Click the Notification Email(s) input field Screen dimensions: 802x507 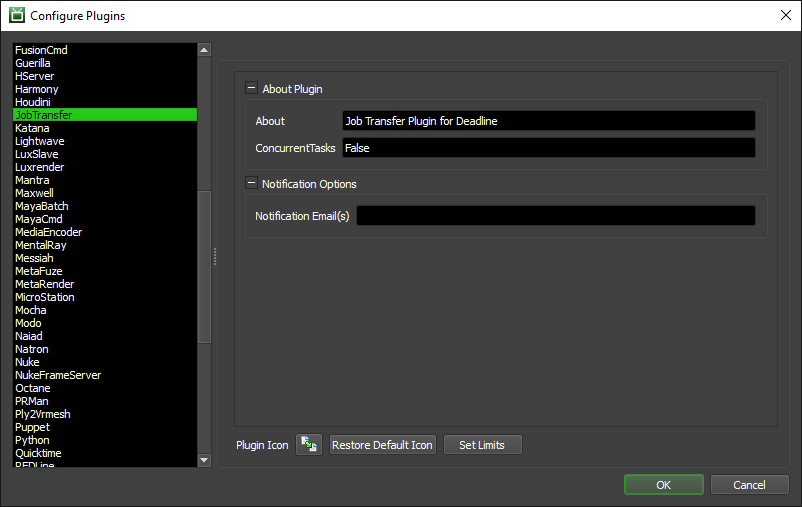click(x=555, y=216)
